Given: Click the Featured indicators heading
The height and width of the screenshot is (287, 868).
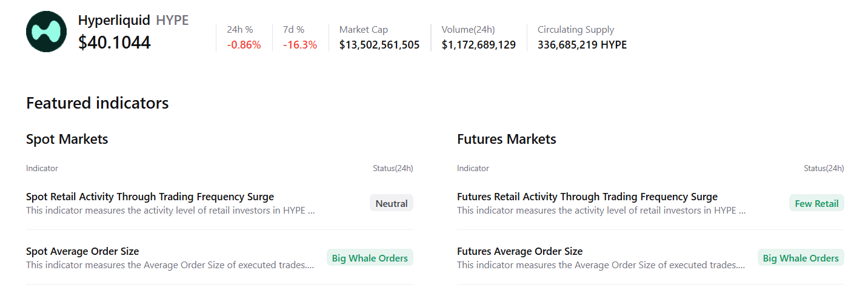Looking at the screenshot, I should pyautogui.click(x=97, y=103).
